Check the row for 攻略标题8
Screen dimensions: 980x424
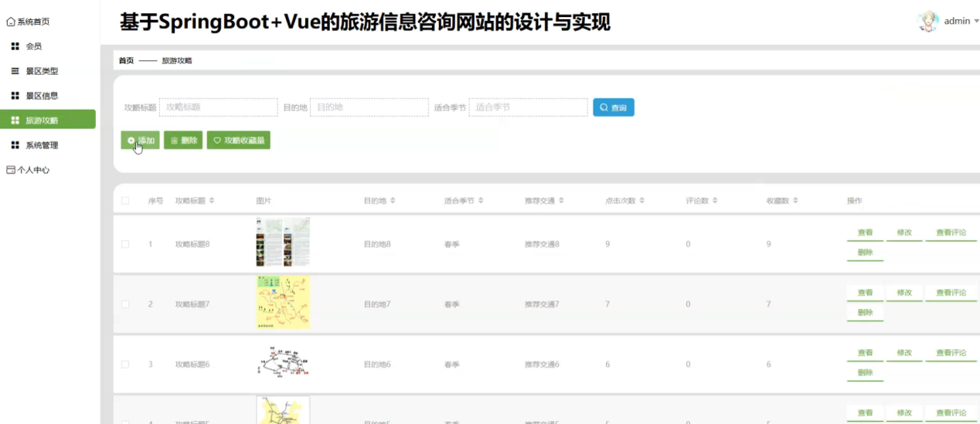(125, 244)
